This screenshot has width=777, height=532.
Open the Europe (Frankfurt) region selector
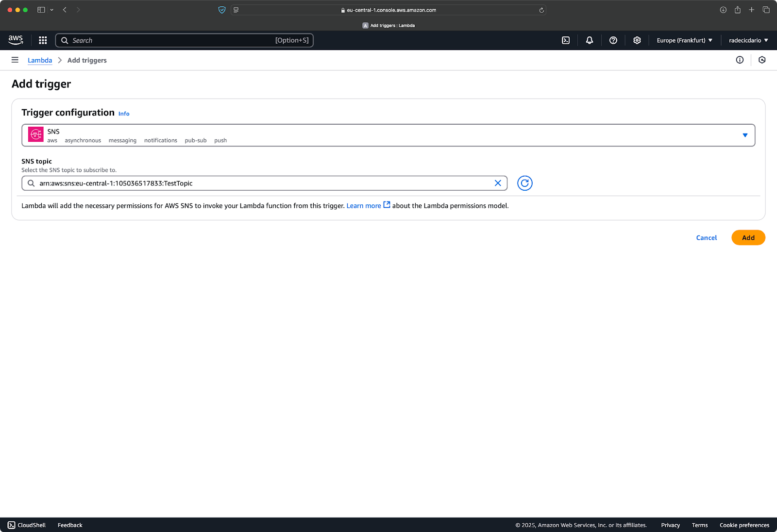click(x=684, y=40)
